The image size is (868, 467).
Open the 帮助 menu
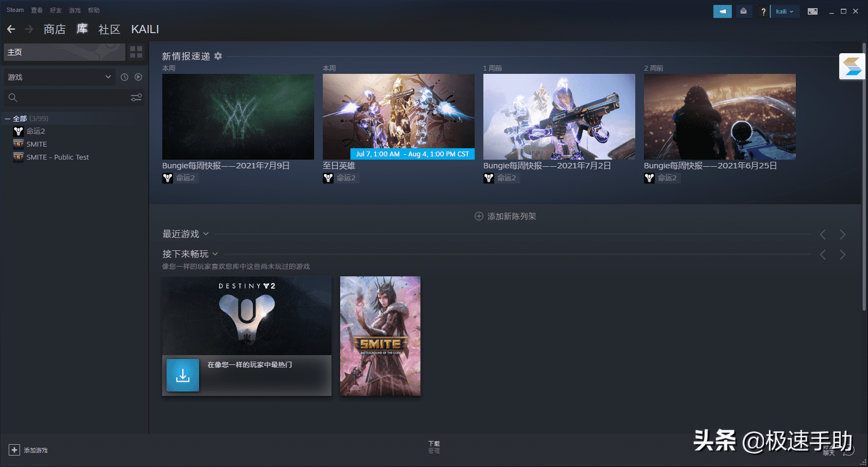(94, 10)
